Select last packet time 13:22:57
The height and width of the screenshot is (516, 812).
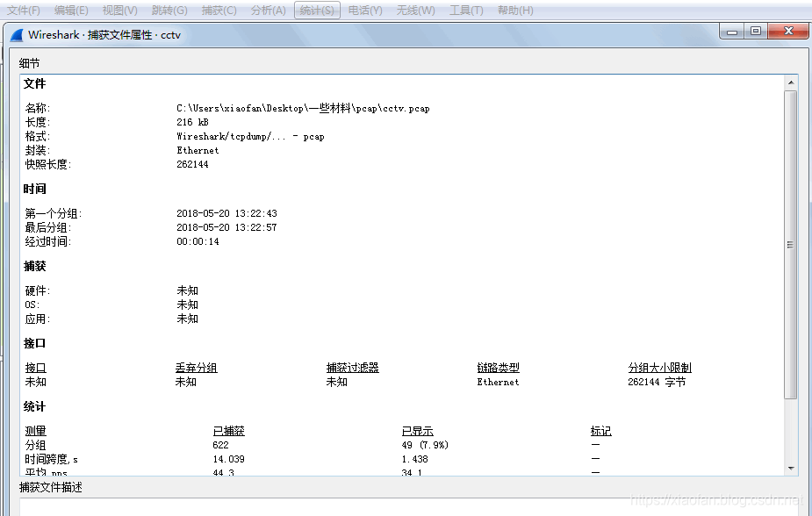(x=226, y=227)
